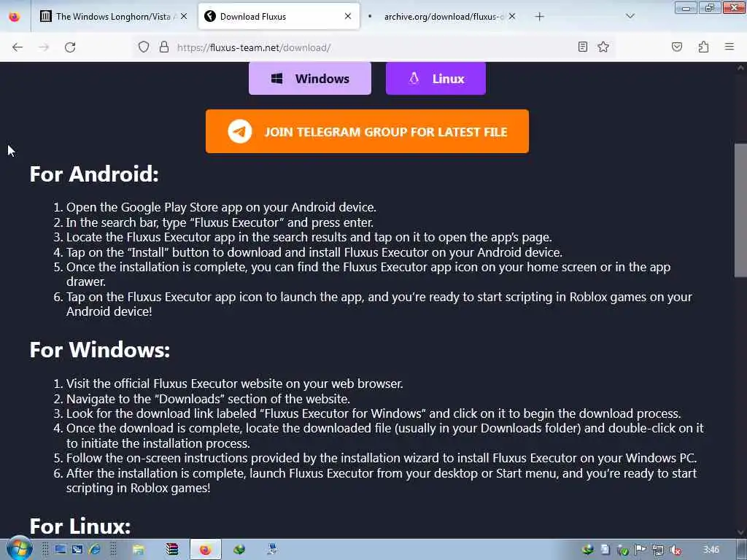
Task: Open the Extensions puzzle icon
Action: 703,47
